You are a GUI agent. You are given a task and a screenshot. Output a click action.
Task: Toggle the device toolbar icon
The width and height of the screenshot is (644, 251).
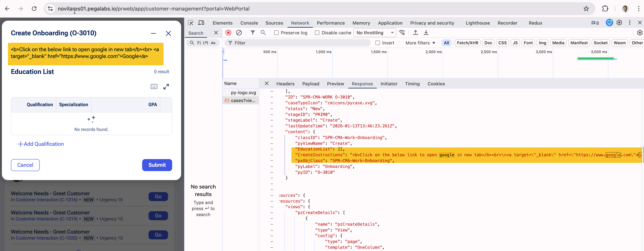coord(201,23)
